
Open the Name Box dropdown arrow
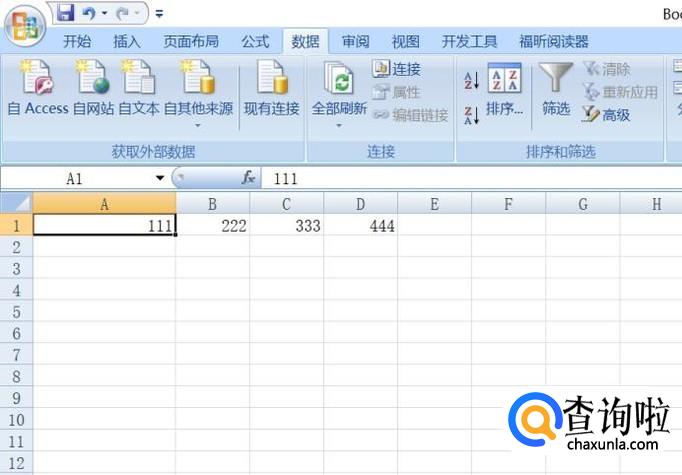(160, 179)
